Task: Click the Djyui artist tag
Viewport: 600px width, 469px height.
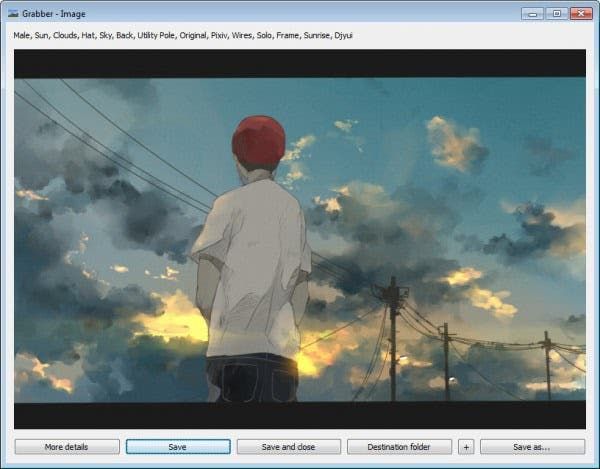Action: click(x=343, y=35)
